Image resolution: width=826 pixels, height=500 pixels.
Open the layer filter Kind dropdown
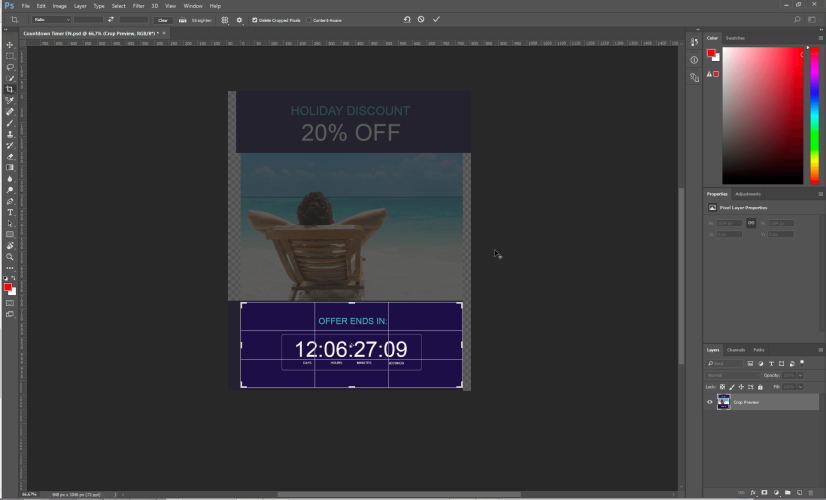(x=724, y=364)
